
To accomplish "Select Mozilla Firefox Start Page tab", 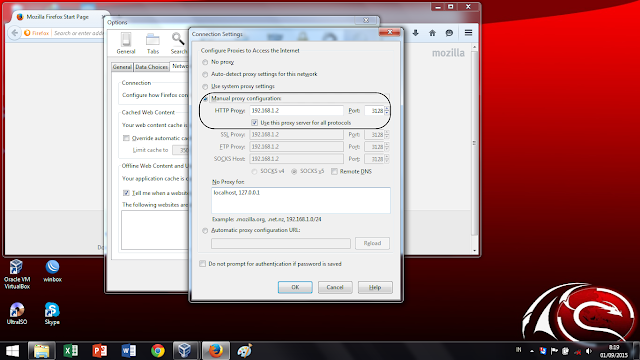I will (58, 17).
